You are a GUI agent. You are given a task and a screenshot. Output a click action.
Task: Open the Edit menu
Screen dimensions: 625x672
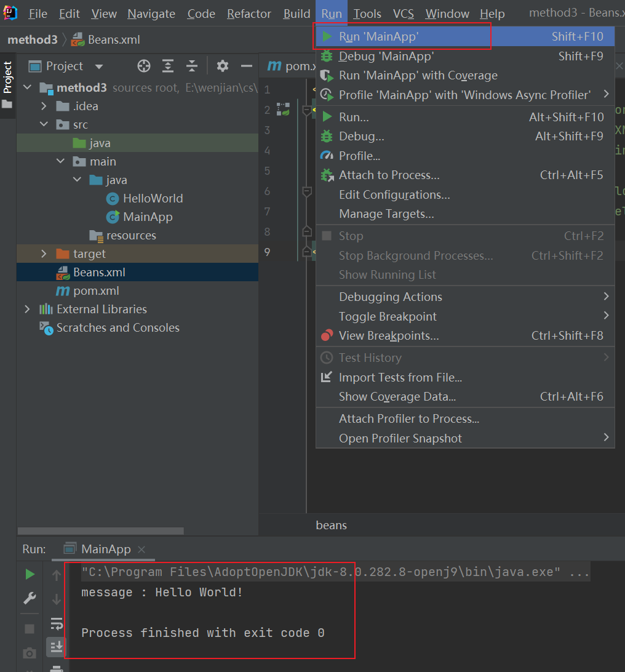tap(70, 14)
